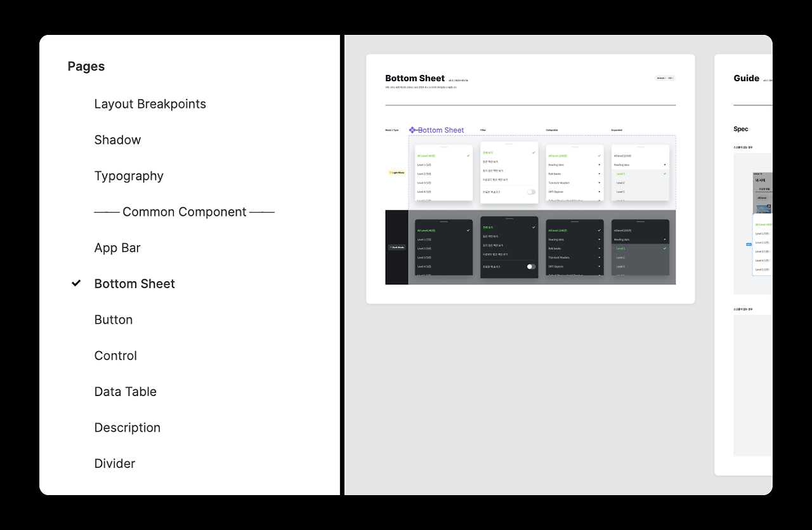Open the Data Table page
This screenshot has height=530, width=812.
click(x=126, y=392)
